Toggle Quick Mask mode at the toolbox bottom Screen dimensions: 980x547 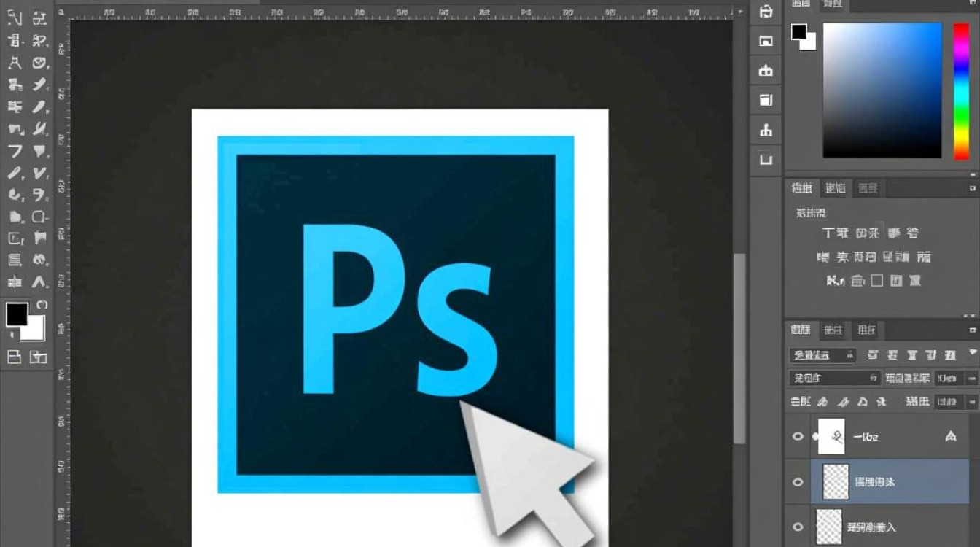click(x=14, y=357)
